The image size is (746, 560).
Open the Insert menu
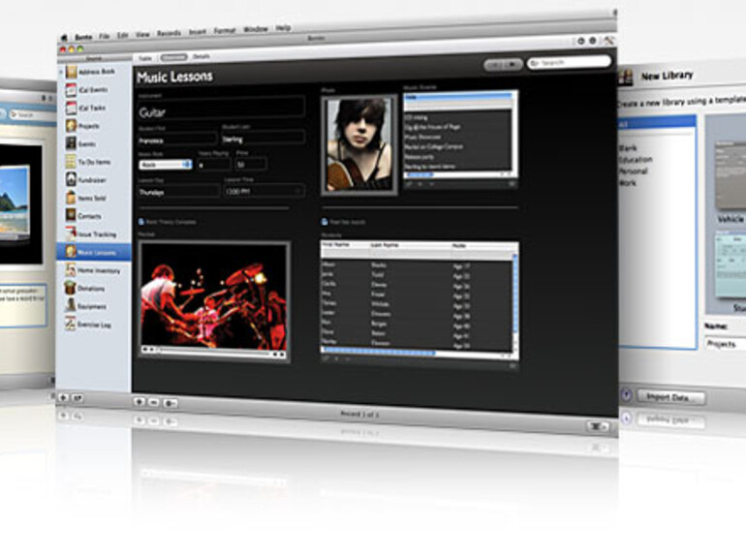198,32
